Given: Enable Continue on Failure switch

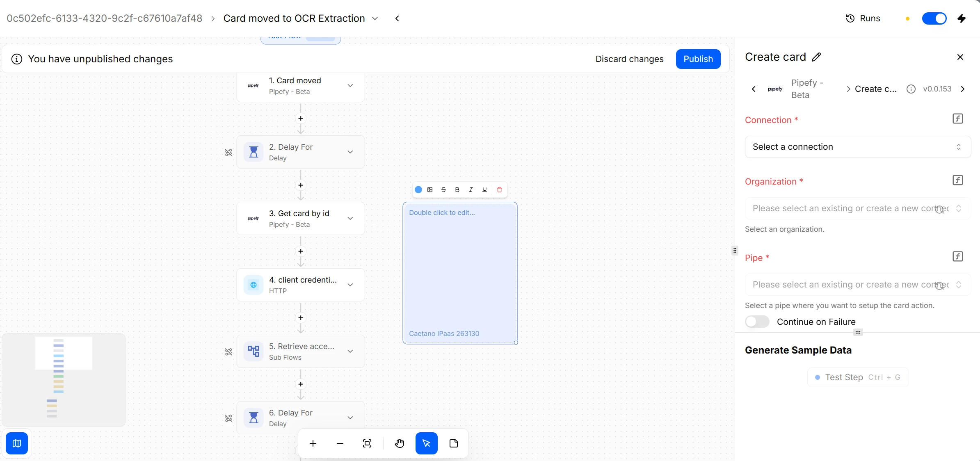Looking at the screenshot, I should pyautogui.click(x=757, y=322).
